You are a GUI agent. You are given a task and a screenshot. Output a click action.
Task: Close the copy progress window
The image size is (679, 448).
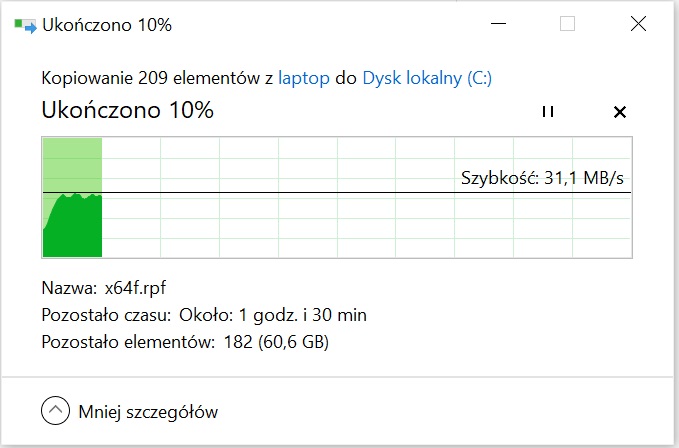pyautogui.click(x=638, y=24)
